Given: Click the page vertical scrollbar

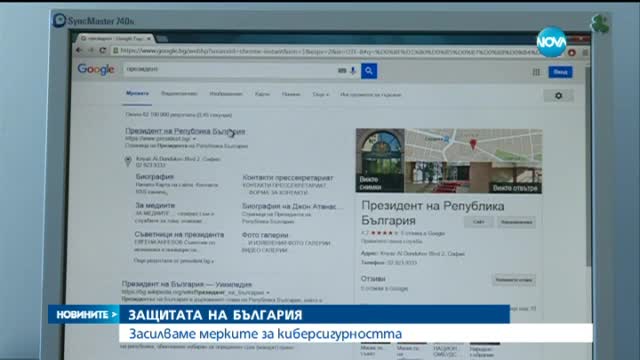Looking at the screenshot, I should pyautogui.click(x=588, y=167).
